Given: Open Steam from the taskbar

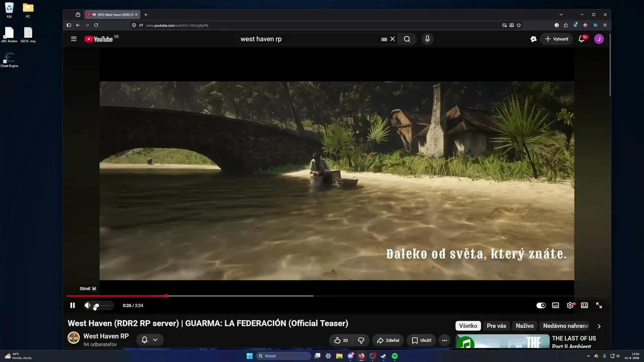Looking at the screenshot, I should point(383,356).
